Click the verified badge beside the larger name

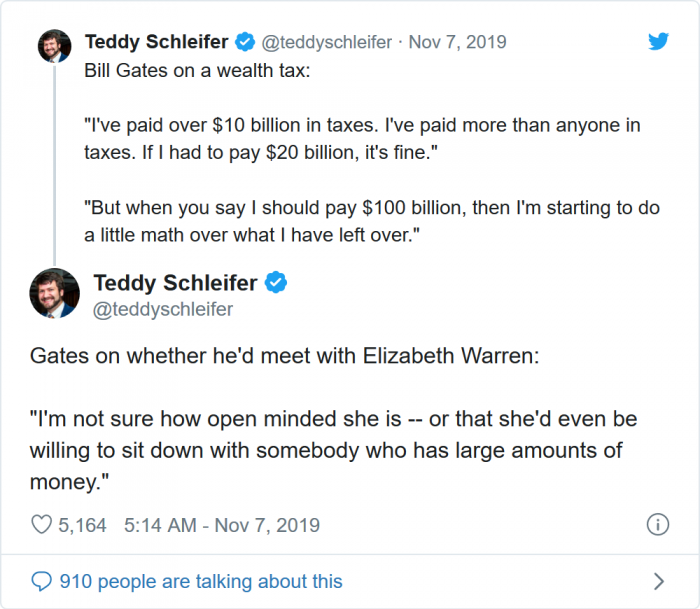(x=276, y=283)
